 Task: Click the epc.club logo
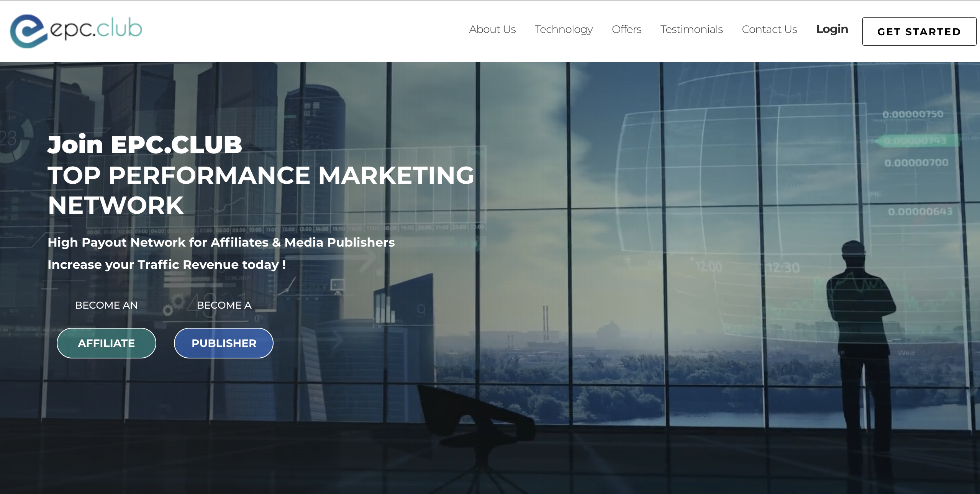[76, 31]
